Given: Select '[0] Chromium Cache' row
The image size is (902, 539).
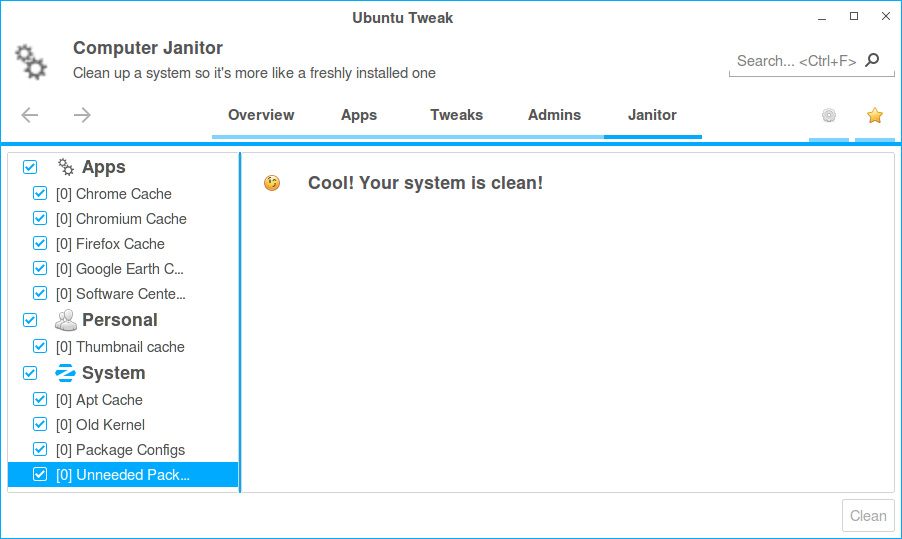Looking at the screenshot, I should click(x=123, y=219).
